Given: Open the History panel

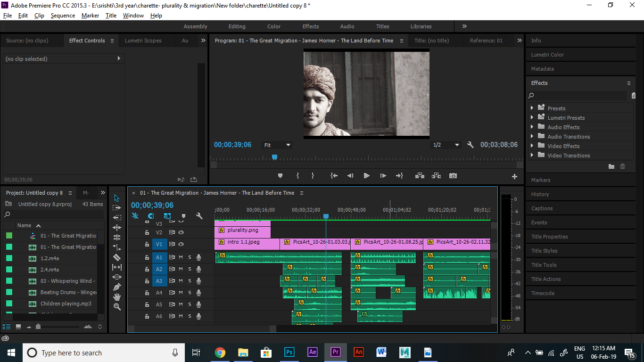Looking at the screenshot, I should click(540, 194).
